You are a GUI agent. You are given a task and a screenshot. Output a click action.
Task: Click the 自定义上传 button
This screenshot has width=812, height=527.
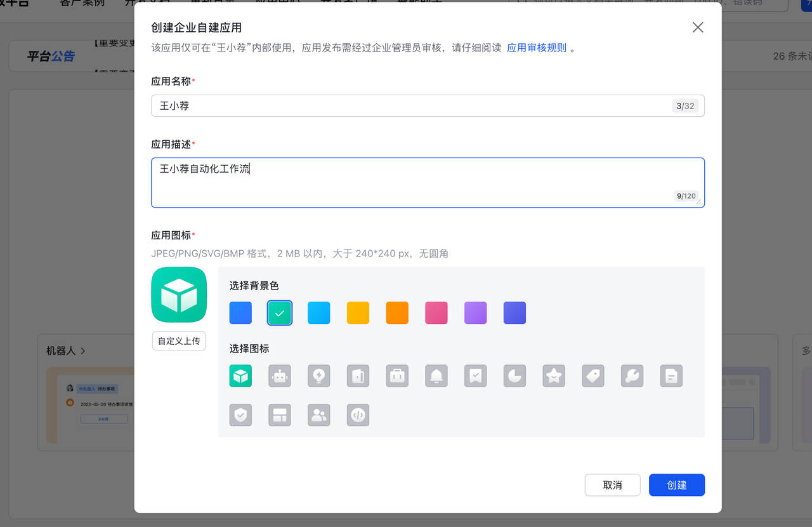(x=179, y=341)
